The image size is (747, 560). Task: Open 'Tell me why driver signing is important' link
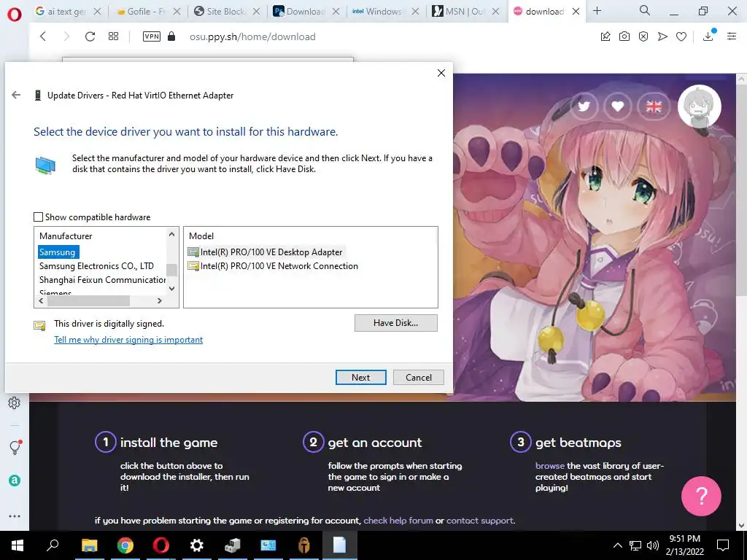pyautogui.click(x=128, y=340)
